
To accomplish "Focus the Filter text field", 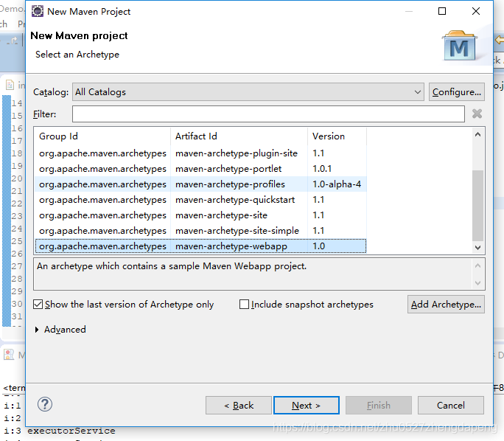I will 268,114.
